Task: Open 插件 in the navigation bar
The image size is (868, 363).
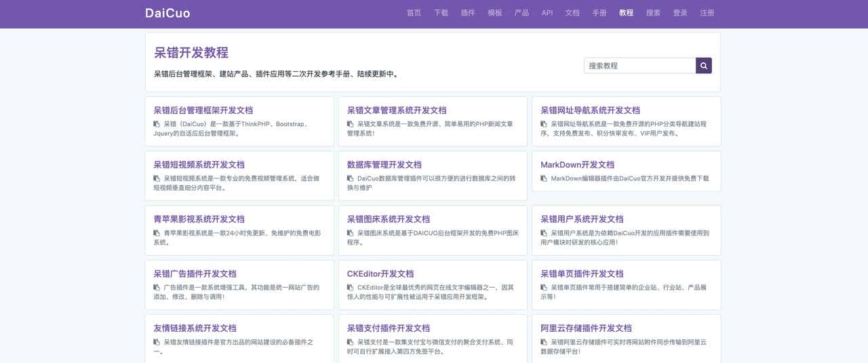Action: point(468,13)
